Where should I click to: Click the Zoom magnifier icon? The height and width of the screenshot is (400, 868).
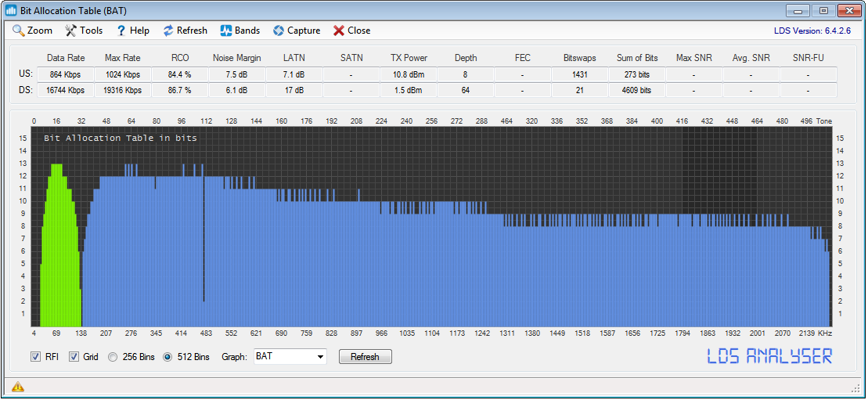19,31
